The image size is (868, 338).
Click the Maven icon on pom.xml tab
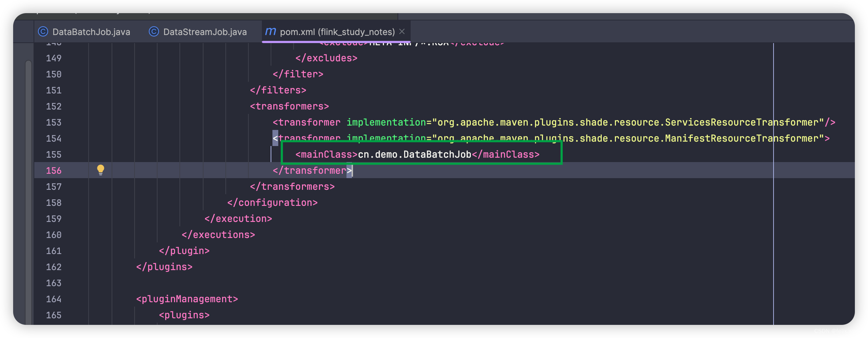[x=270, y=31]
